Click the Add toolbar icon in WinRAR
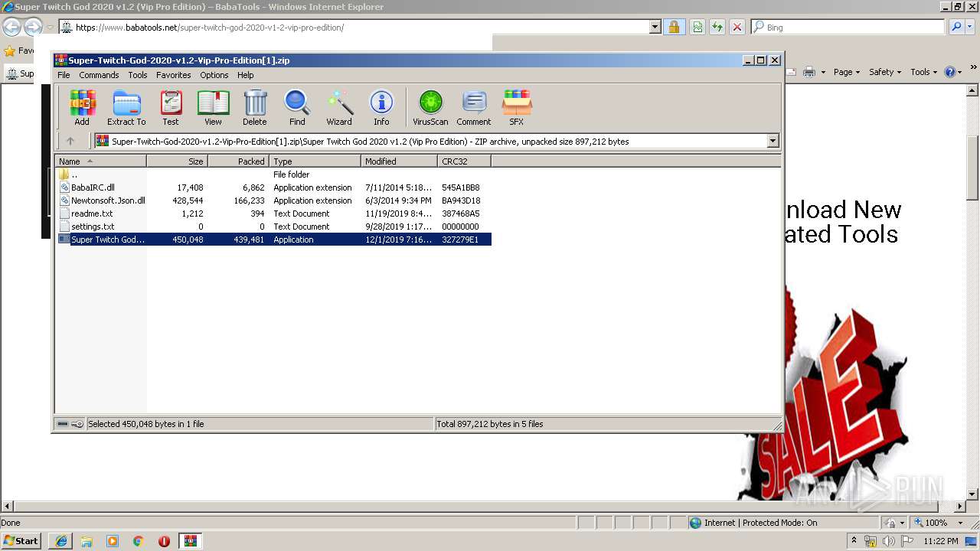Image resolution: width=980 pixels, height=551 pixels. [x=82, y=108]
